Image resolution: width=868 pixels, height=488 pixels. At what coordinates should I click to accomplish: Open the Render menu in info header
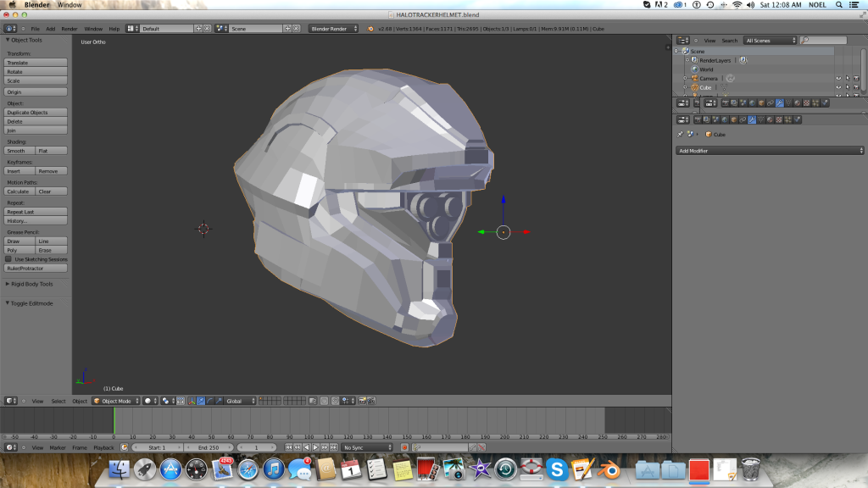pos(70,29)
